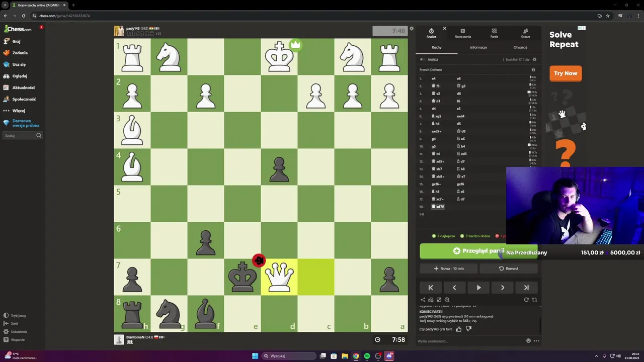Select final move xd7# in move list
The width and height of the screenshot is (644, 362).
(x=438, y=207)
